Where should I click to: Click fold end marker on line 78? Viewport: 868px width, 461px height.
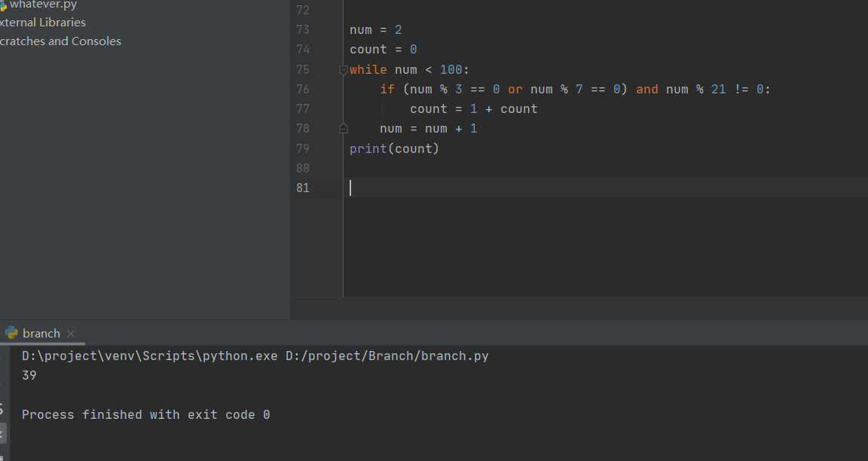[344, 128]
